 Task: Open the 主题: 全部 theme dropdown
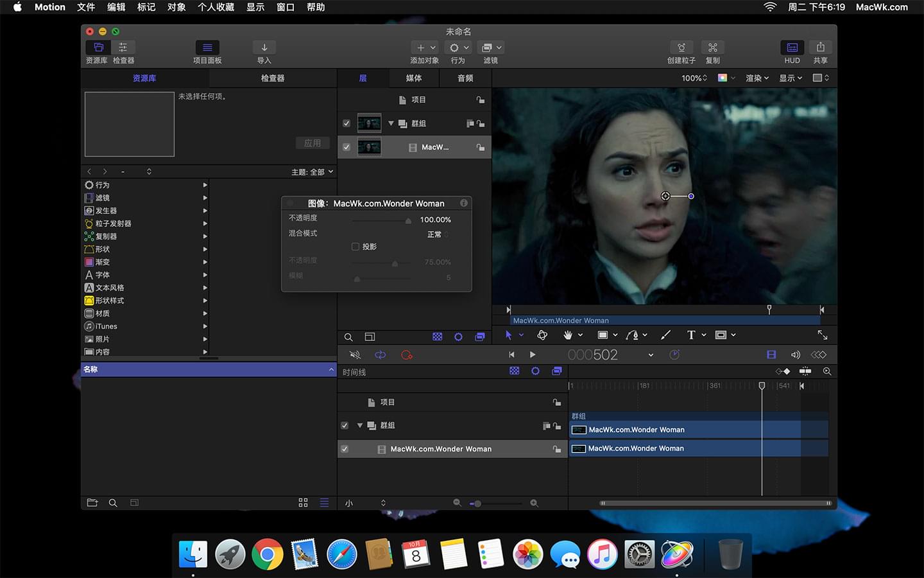coord(312,171)
